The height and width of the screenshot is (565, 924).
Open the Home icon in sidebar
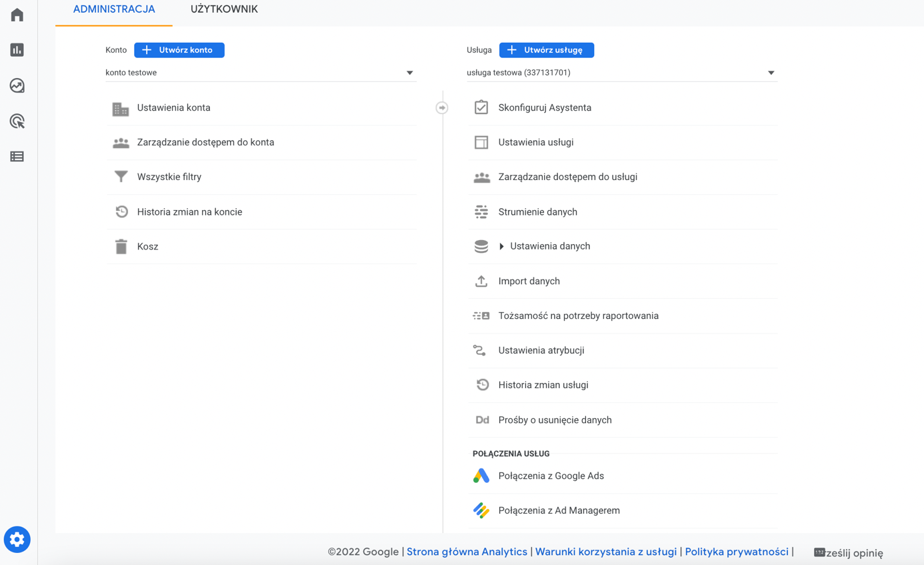point(17,15)
